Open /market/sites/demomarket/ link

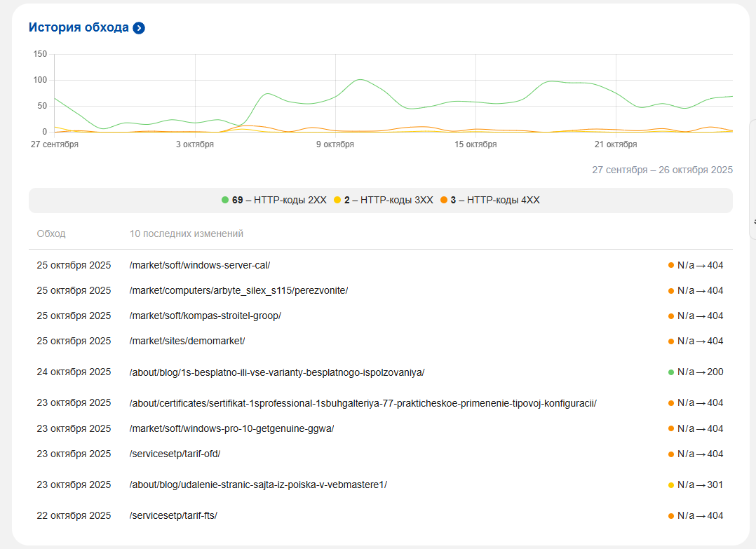pos(187,341)
